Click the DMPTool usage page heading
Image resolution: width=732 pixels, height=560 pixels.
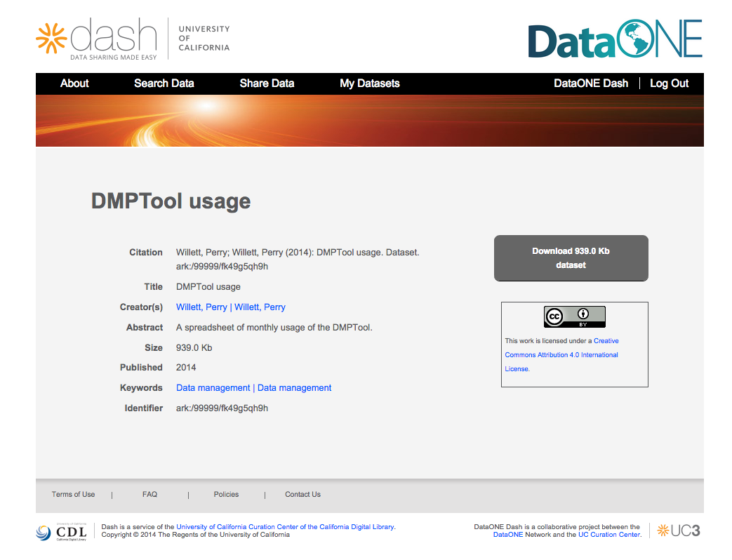(171, 201)
